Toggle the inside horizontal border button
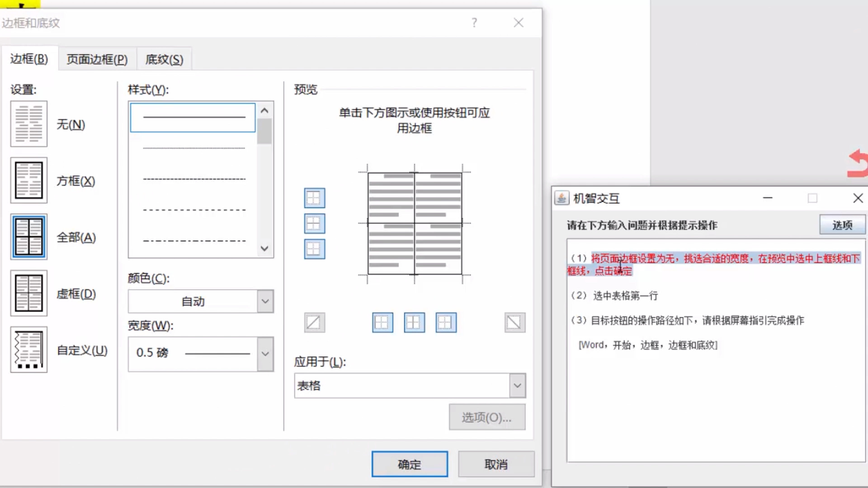Viewport: 868px width, 488px height. click(x=314, y=224)
